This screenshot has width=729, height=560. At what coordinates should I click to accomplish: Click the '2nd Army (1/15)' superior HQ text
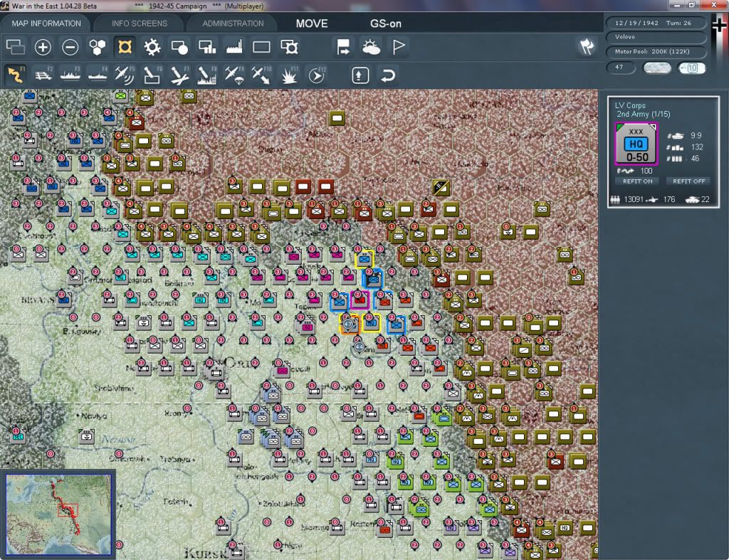(x=644, y=115)
